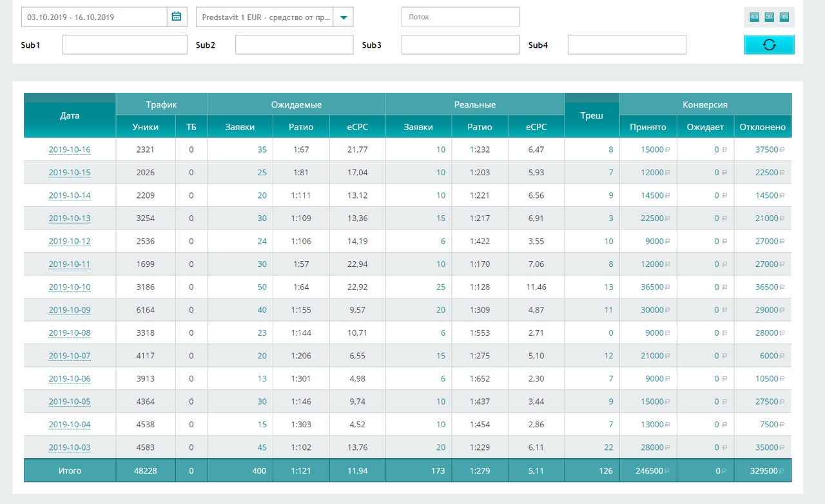Image resolution: width=825 pixels, height=504 pixels.
Task: Open the 2019-10-16 date link
Action: [70, 150]
